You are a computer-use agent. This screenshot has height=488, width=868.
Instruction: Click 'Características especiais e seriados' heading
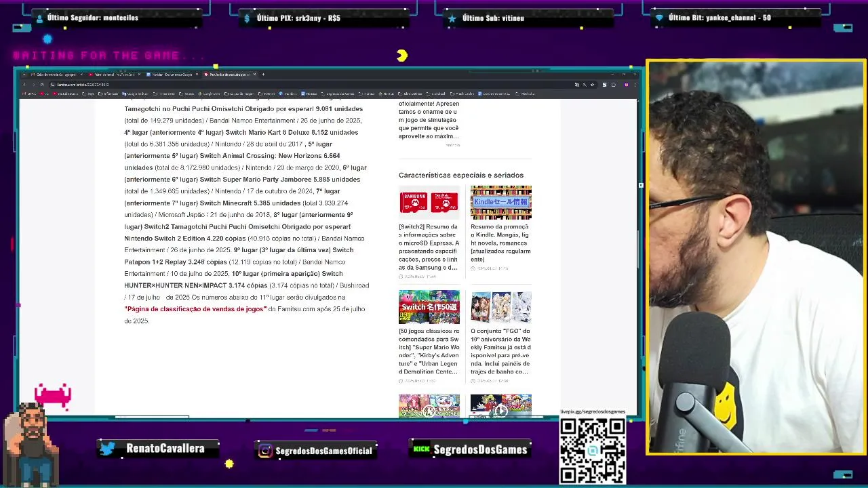pos(461,175)
